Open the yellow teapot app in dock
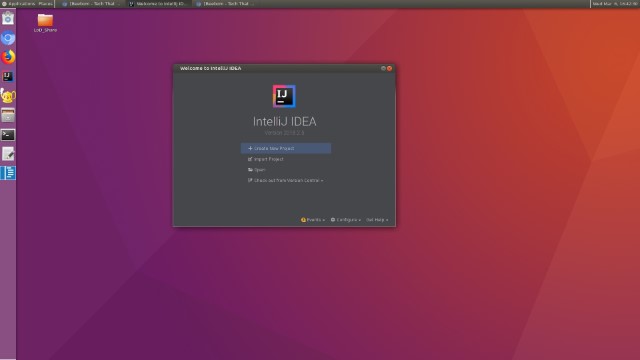This screenshot has width=640, height=360. click(8, 96)
